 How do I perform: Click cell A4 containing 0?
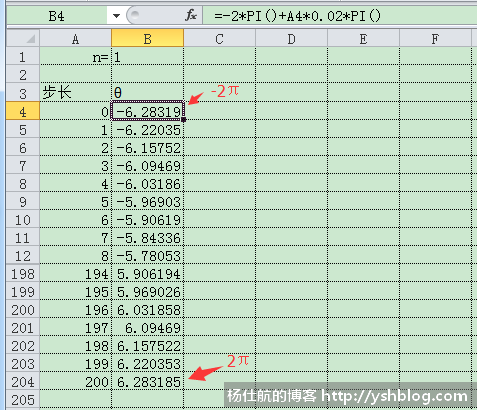[x=76, y=111]
